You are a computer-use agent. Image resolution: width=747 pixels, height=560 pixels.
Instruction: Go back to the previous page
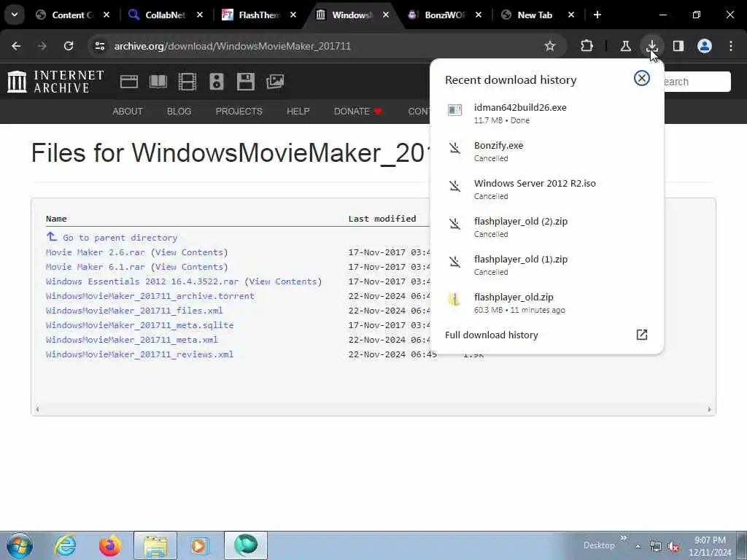(16, 46)
